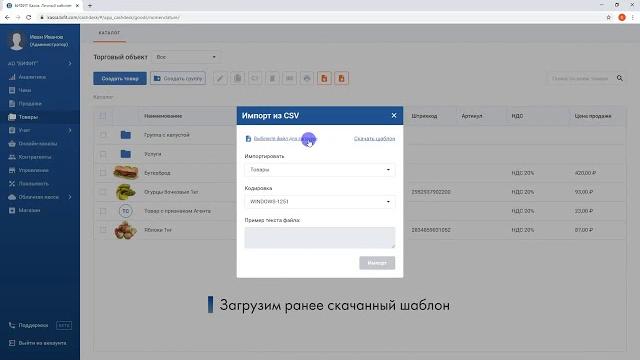This screenshot has height=360, width=640.
Task: Click the product name search field
Action: pos(580,78)
